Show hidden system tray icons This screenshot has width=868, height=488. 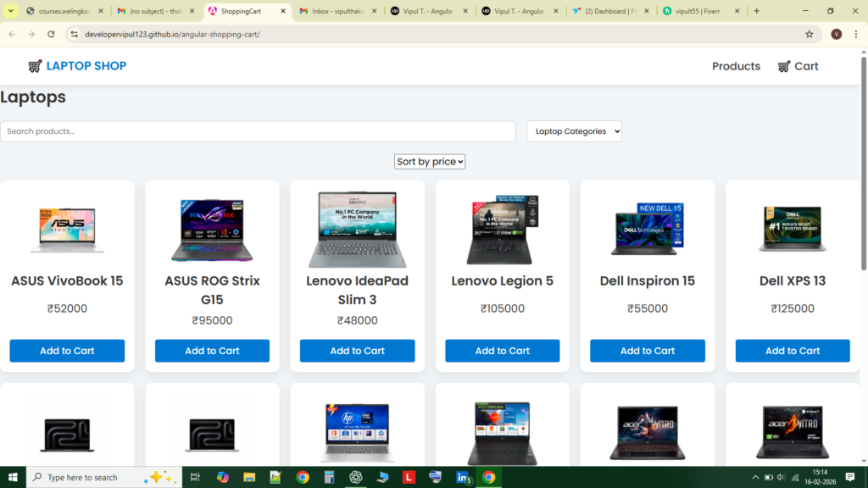(x=755, y=477)
